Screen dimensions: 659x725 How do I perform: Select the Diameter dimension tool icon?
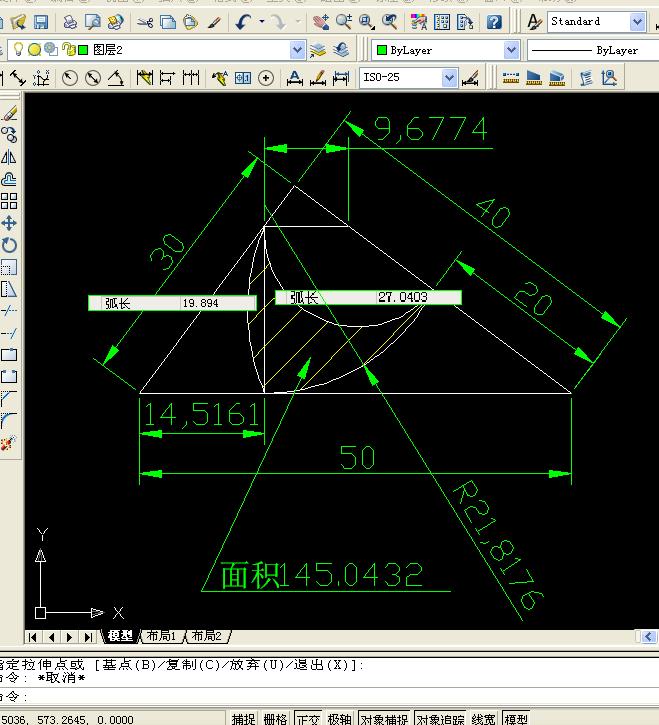tap(93, 78)
